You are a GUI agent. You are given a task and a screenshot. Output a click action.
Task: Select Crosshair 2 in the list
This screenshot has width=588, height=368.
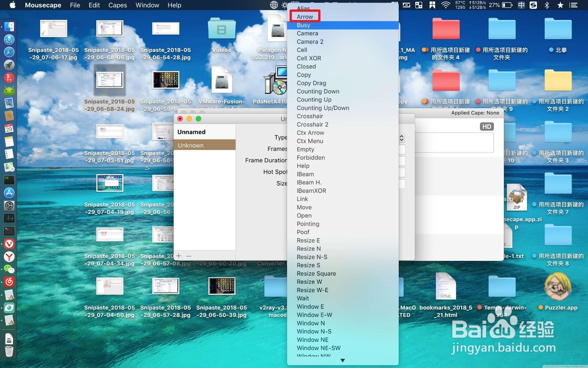pyautogui.click(x=342, y=124)
